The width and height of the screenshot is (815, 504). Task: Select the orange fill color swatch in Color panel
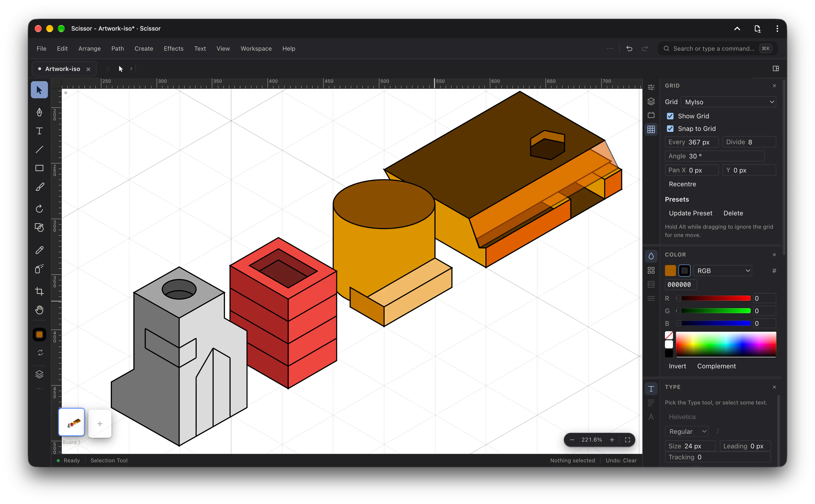(670, 270)
